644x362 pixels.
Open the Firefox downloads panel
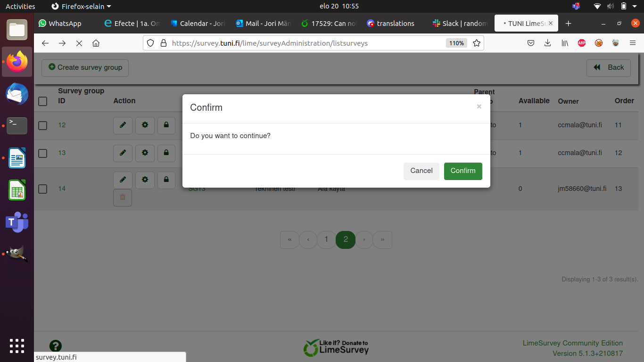tap(547, 43)
